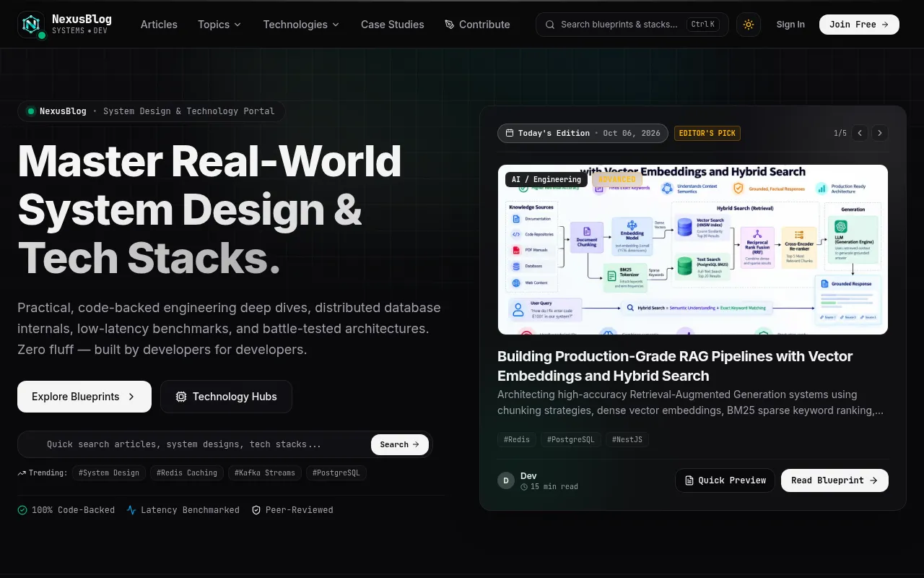Click the quick search Search button
The image size is (924, 578).
(400, 444)
